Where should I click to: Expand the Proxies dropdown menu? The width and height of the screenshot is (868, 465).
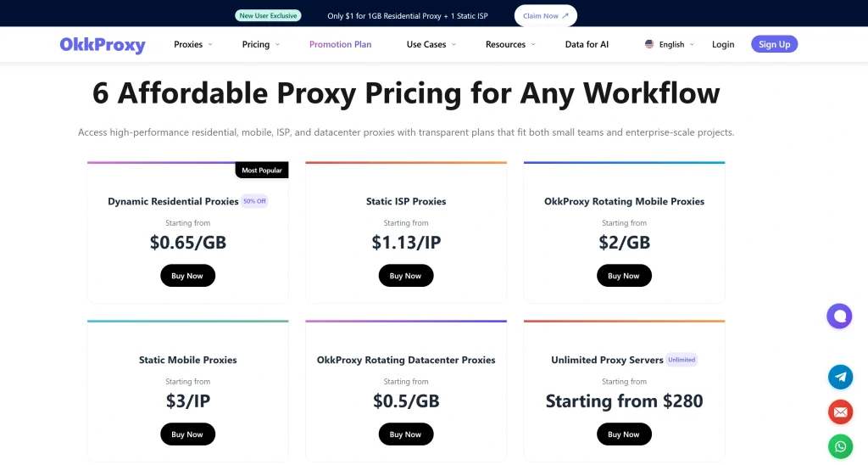click(193, 44)
